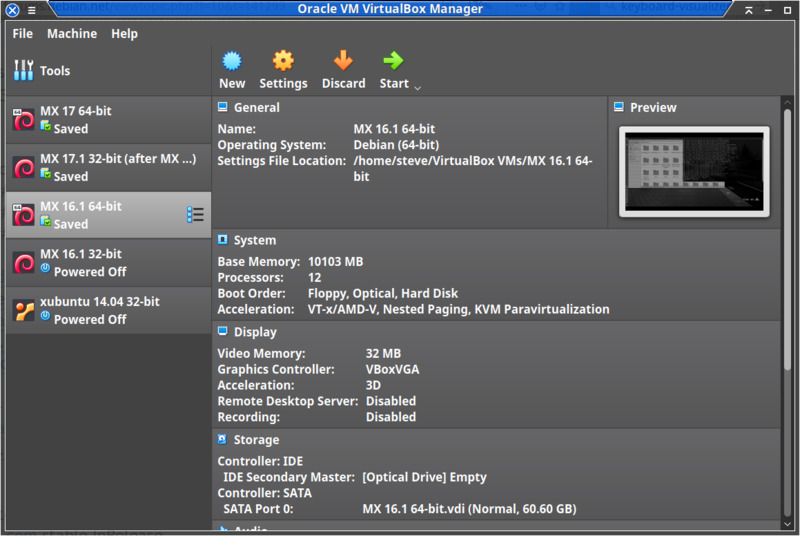Click the New machine toolbar icon
This screenshot has height=536, width=800.
232,61
